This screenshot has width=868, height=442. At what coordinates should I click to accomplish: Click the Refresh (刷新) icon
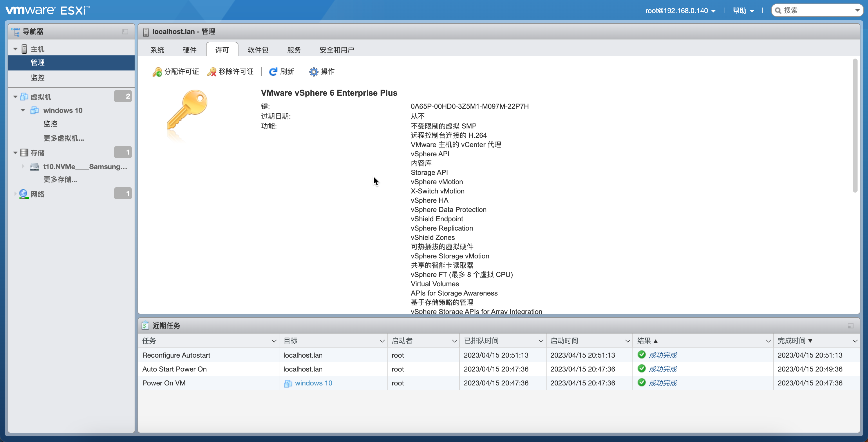[x=273, y=72]
